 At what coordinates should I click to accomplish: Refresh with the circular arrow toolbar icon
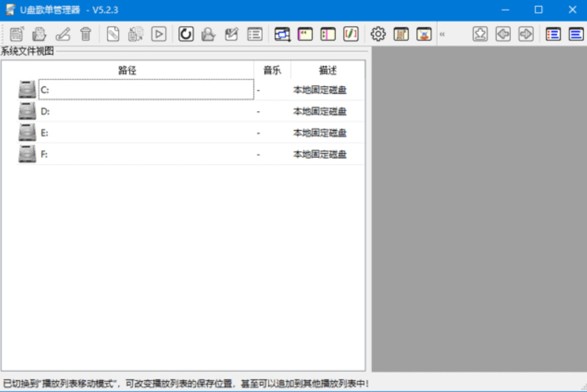185,34
